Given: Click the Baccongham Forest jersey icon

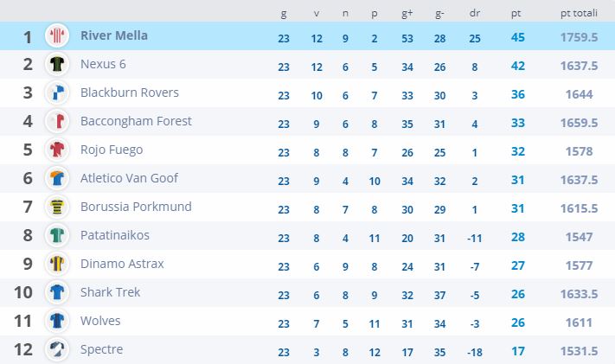Looking at the screenshot, I should pos(57,122).
